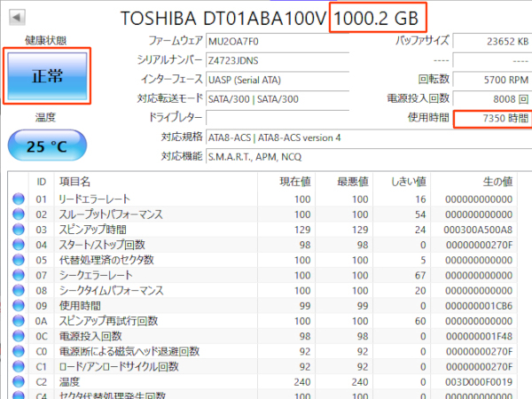Select the 代替処理済のセクタ数 attribute name

tap(106, 260)
